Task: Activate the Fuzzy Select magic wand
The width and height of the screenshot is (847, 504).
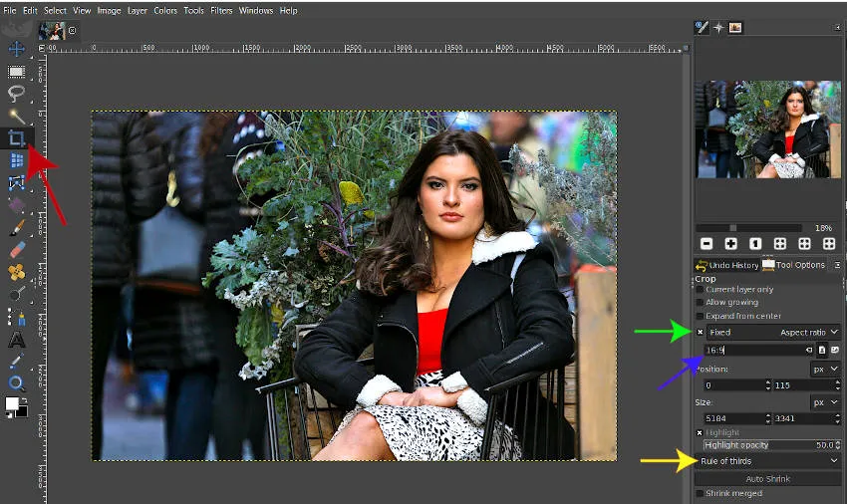Action: pyautogui.click(x=17, y=117)
